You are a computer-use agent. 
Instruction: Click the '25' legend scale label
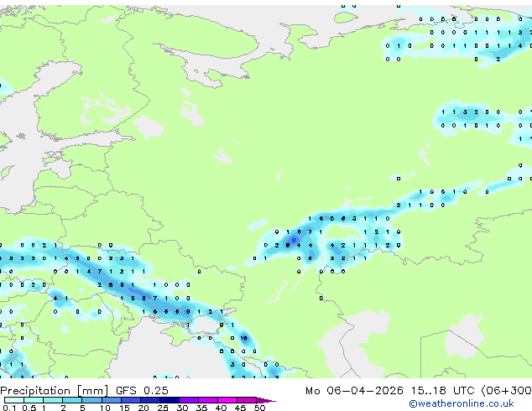[x=163, y=408]
